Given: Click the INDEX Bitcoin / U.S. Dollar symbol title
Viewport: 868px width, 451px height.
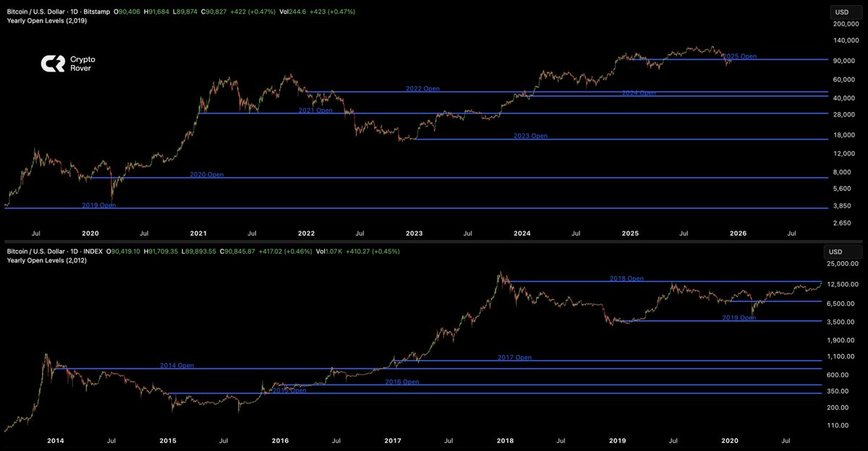Looking at the screenshot, I should coord(52,252).
